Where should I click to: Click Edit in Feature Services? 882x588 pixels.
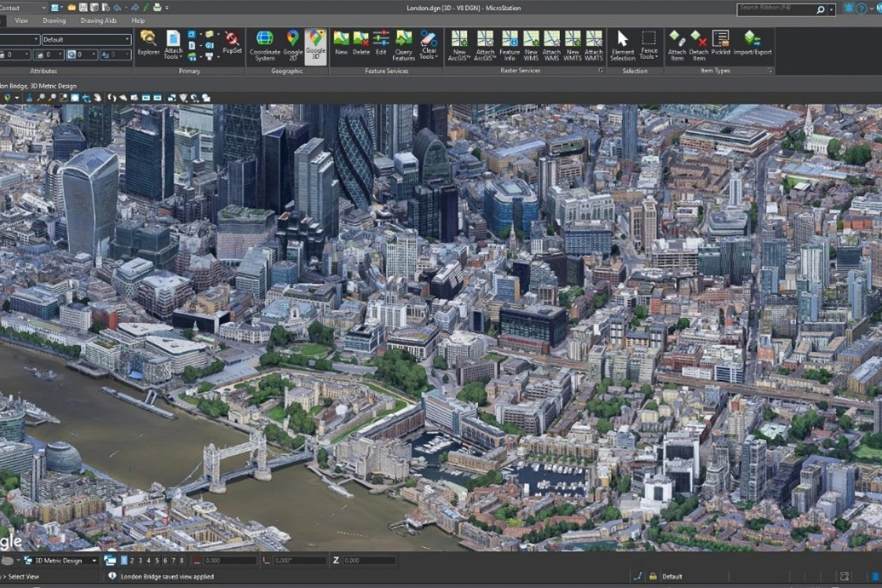[x=381, y=43]
